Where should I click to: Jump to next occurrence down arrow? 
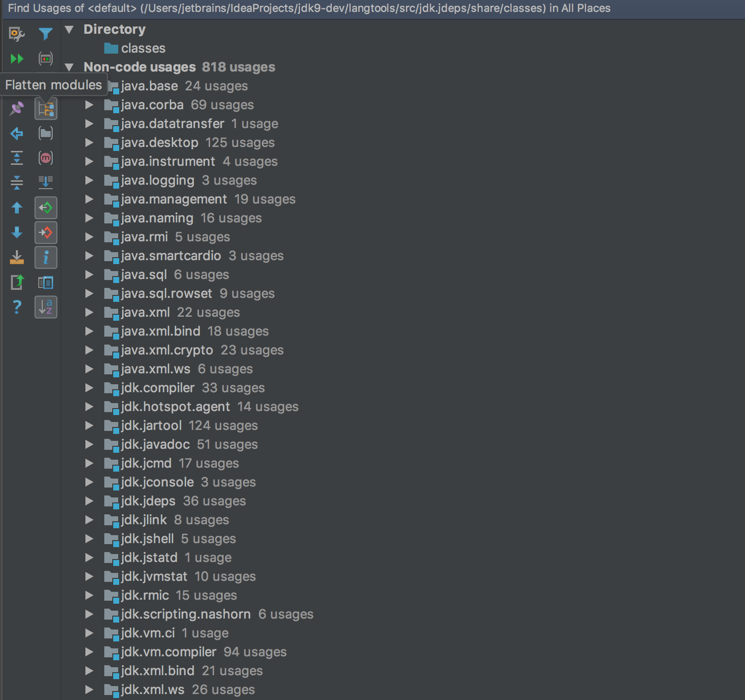click(x=17, y=232)
